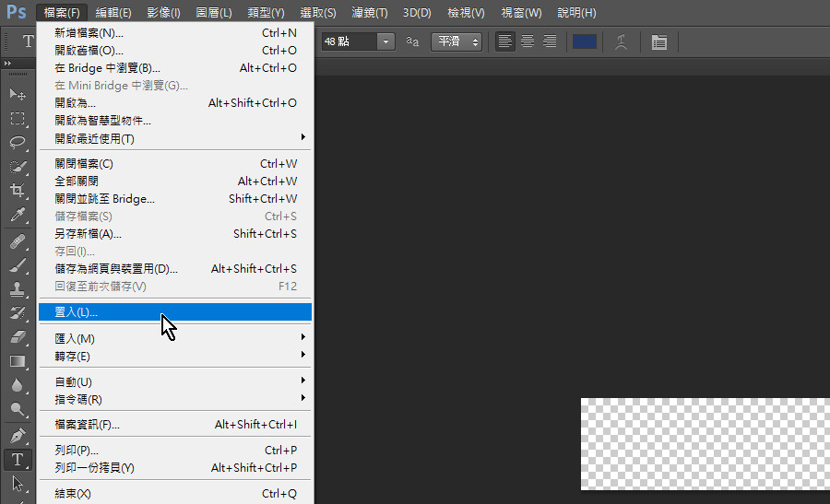Select the Spot Healing Brush tool
The width and height of the screenshot is (830, 504).
pos(18,241)
